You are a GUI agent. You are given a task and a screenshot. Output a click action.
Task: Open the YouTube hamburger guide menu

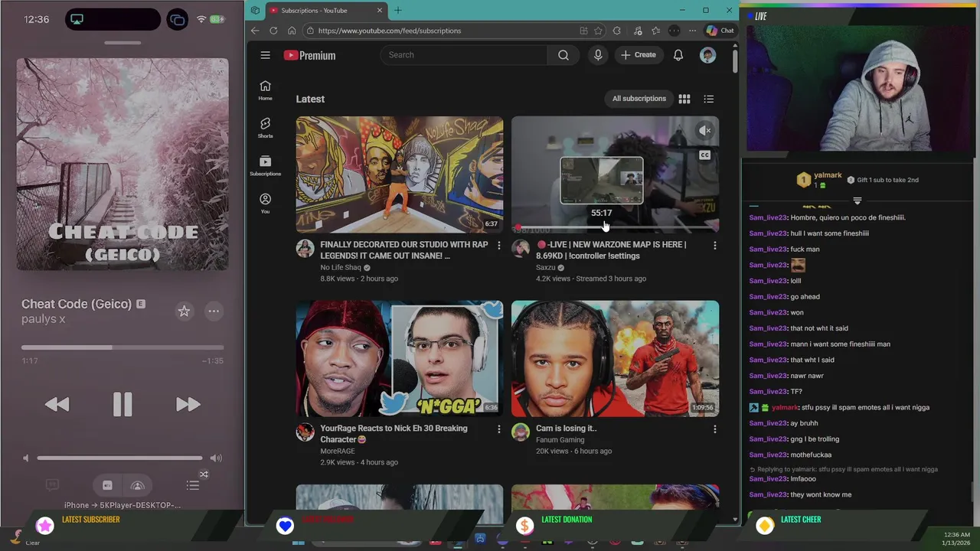coord(265,55)
